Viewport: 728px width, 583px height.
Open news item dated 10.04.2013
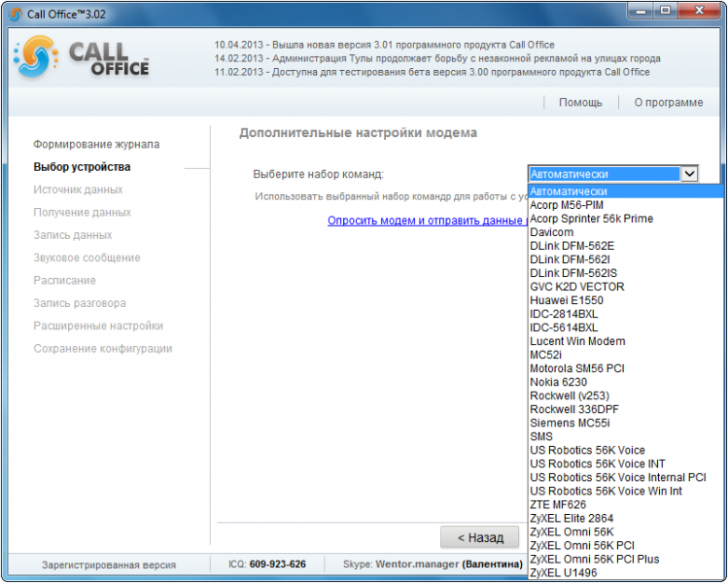tap(385, 45)
